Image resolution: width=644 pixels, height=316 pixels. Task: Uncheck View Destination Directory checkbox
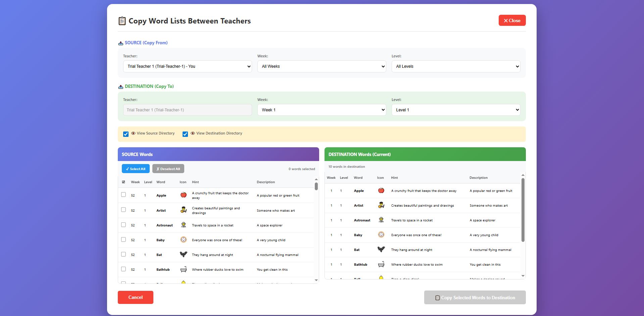[x=185, y=134]
